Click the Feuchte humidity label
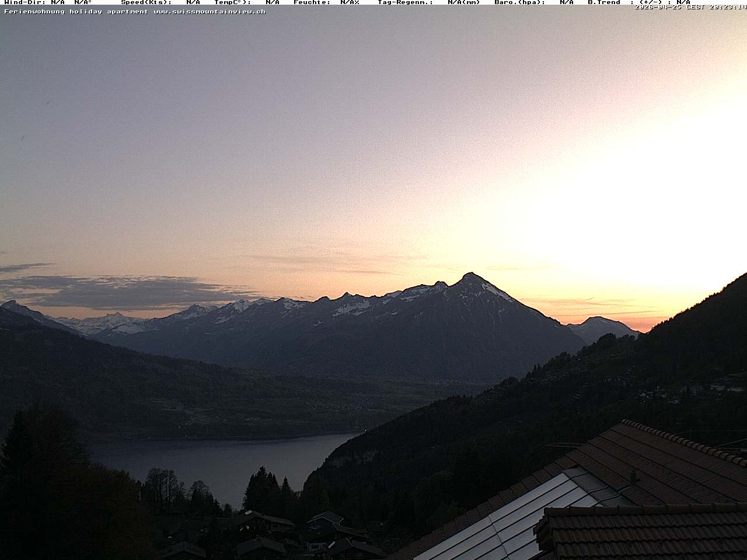The width and height of the screenshot is (747, 560). tap(312, 2)
